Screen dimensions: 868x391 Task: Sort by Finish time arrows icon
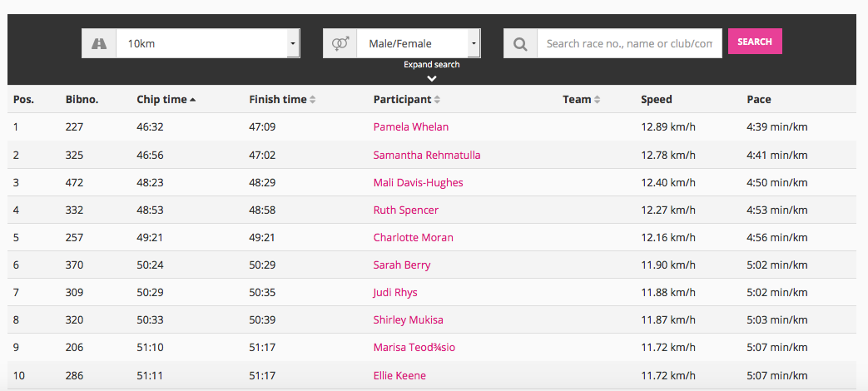[313, 100]
